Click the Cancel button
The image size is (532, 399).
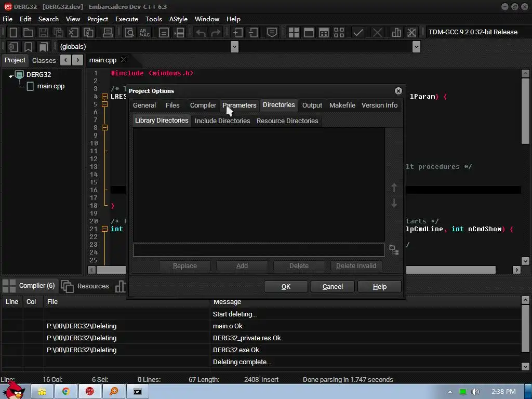pos(332,287)
